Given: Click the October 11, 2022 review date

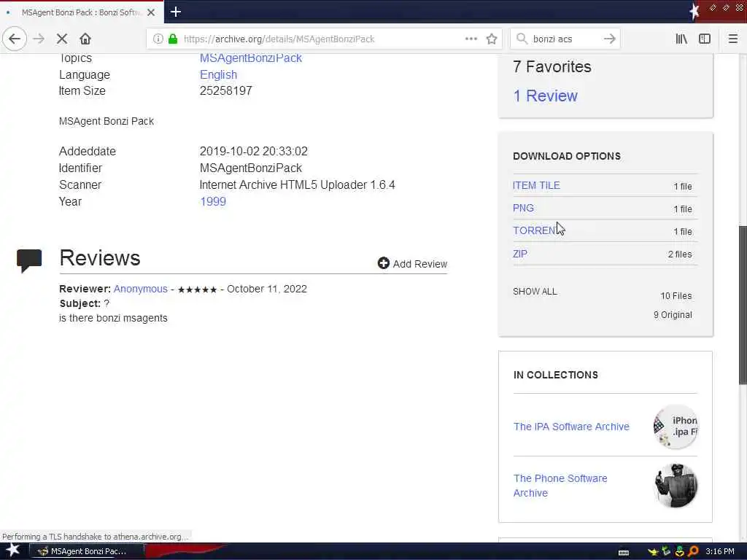Looking at the screenshot, I should (267, 289).
